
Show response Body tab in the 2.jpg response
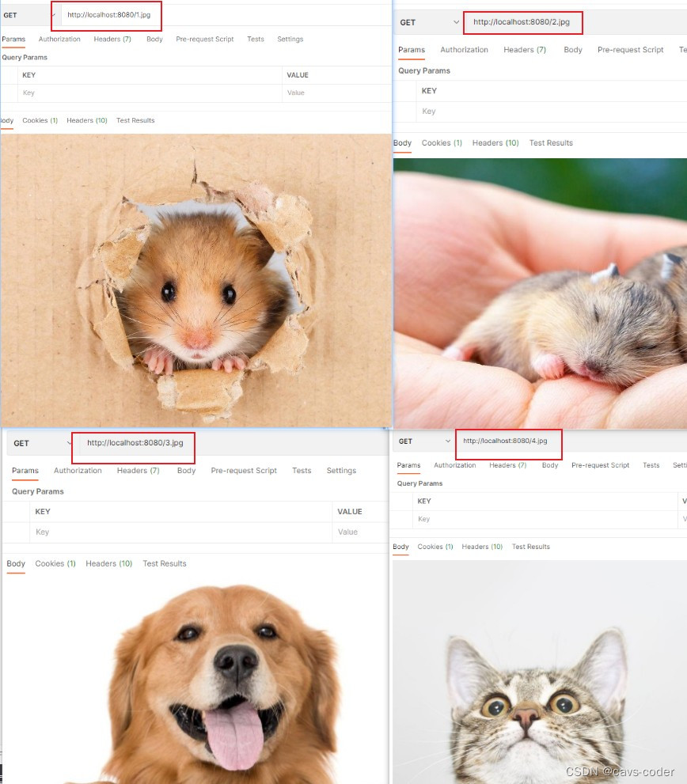coord(402,143)
